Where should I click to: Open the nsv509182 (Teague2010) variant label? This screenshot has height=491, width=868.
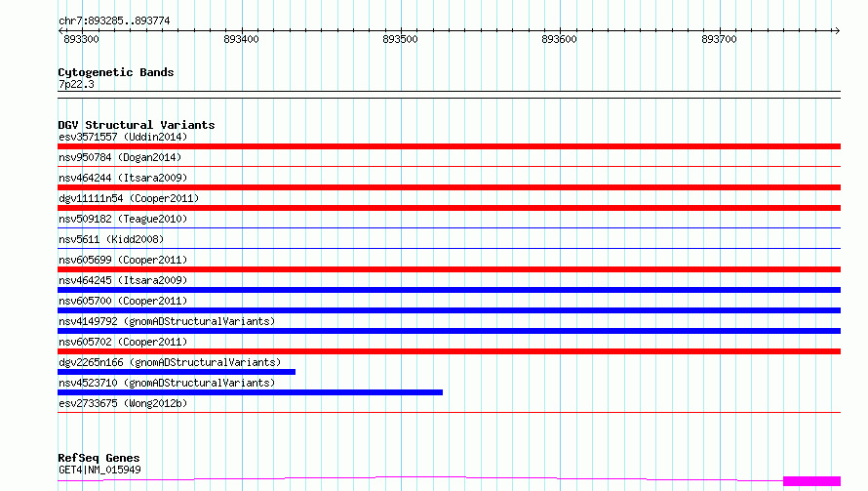coord(123,219)
